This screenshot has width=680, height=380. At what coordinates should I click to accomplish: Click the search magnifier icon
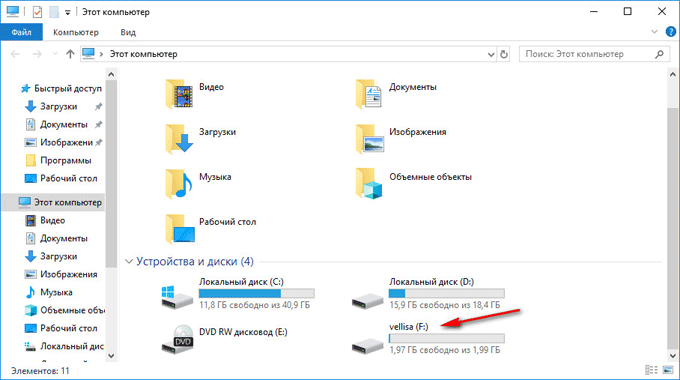(659, 54)
